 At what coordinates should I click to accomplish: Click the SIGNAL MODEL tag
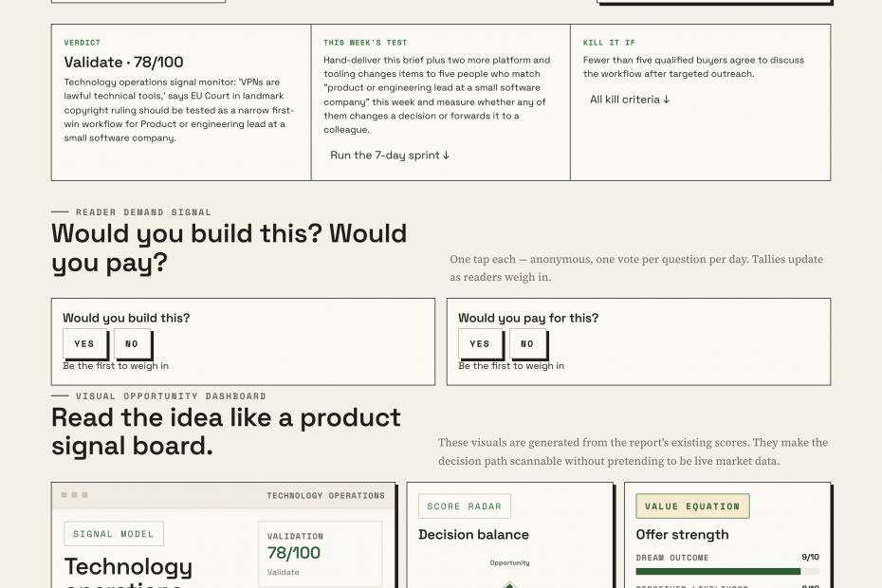point(114,533)
